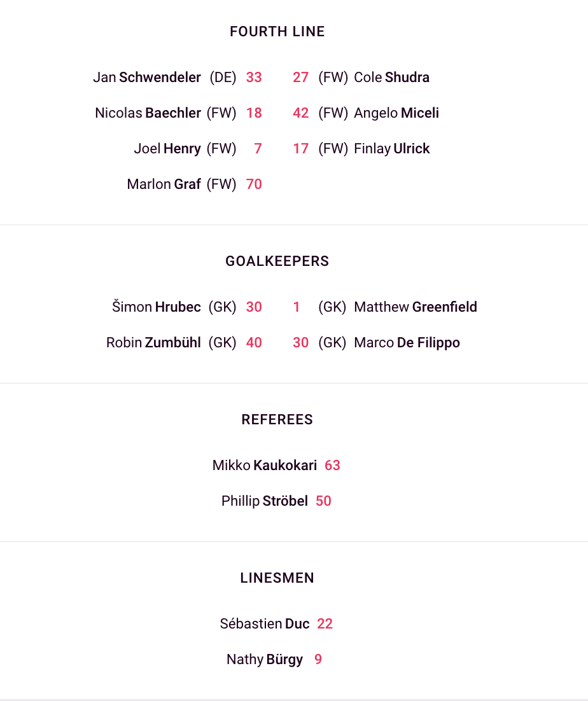588x701 pixels.
Task: Select forward Finlay Ulrick
Action: coord(392,149)
